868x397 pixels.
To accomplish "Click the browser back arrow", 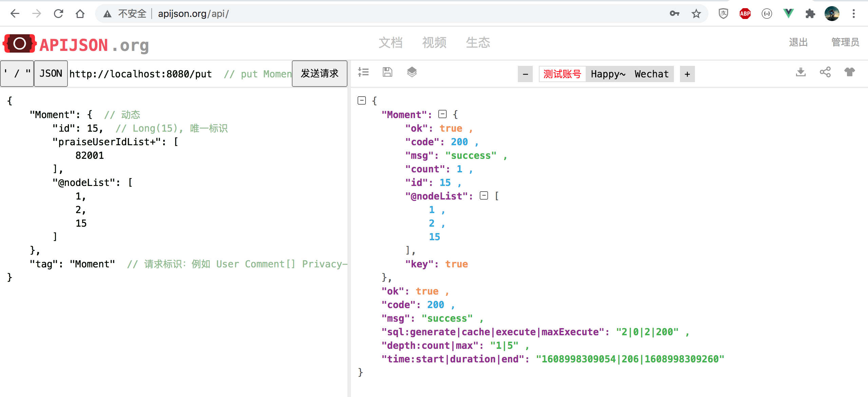I will (15, 14).
